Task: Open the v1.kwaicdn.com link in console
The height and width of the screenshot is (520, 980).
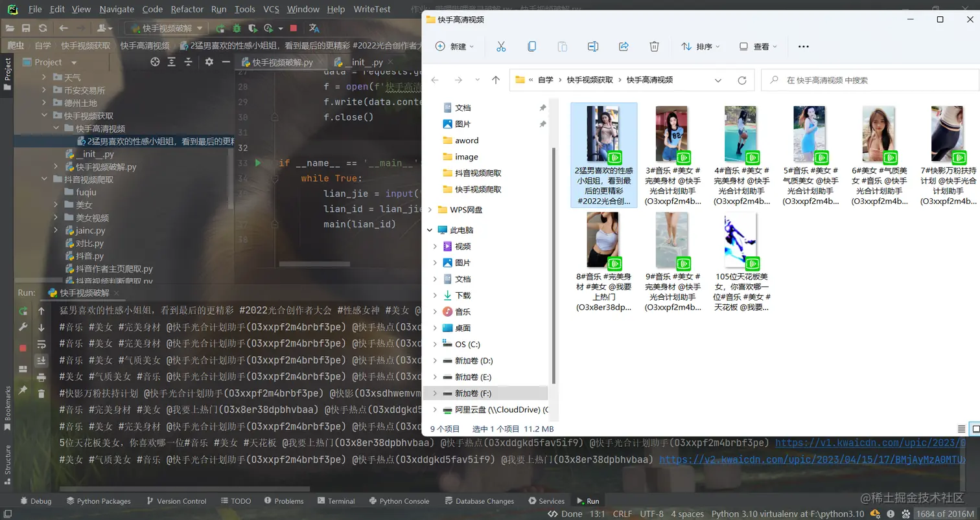Action: (870, 443)
